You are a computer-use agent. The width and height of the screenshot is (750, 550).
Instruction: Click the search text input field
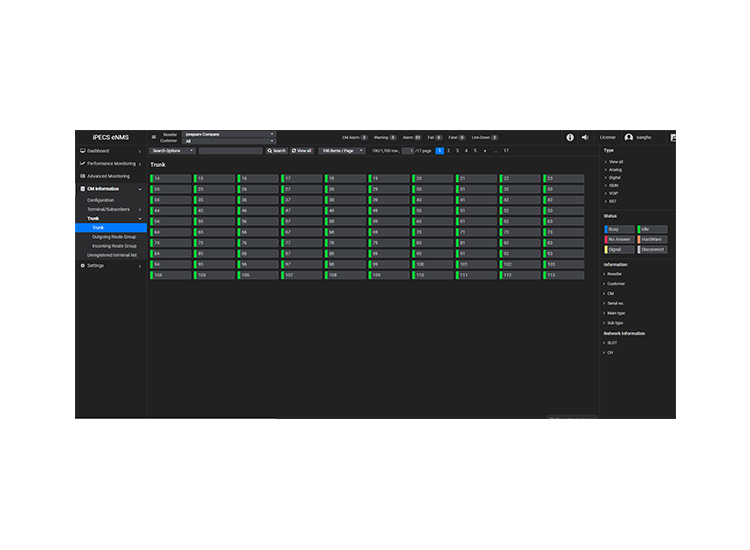point(231,151)
